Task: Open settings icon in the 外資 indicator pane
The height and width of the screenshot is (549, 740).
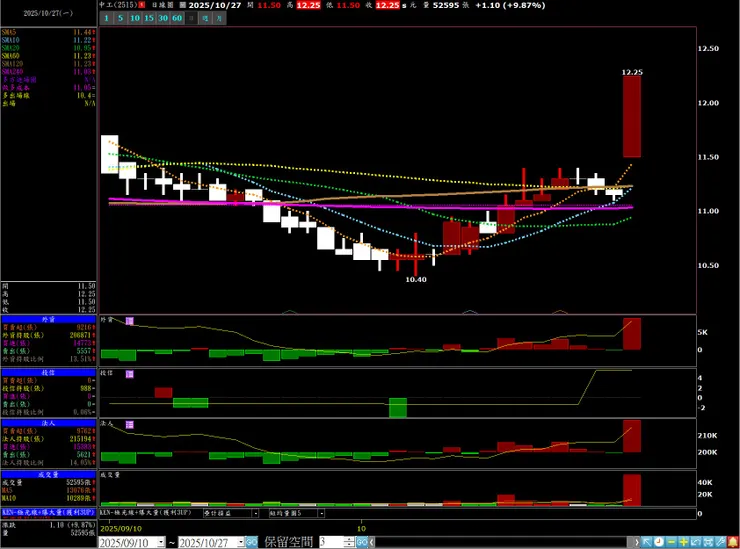Action: (130, 321)
